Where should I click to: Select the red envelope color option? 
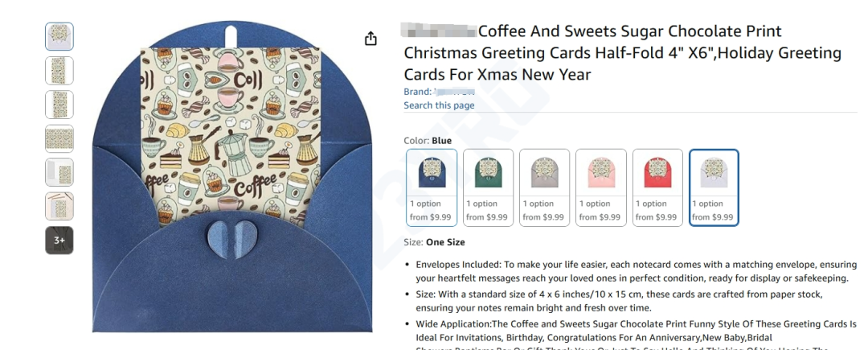657,187
